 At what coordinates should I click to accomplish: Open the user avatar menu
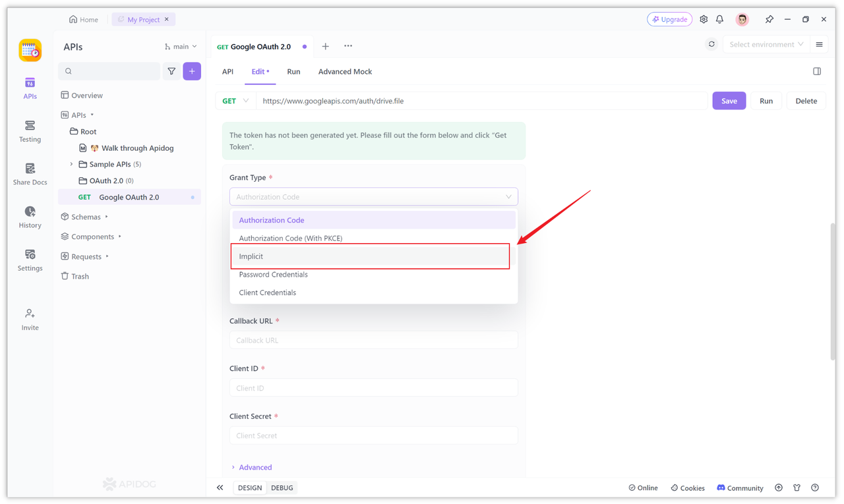pyautogui.click(x=742, y=20)
